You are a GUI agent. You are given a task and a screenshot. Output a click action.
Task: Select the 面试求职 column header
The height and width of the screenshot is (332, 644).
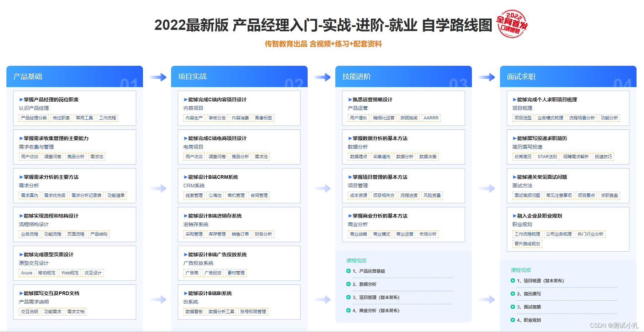coord(568,76)
